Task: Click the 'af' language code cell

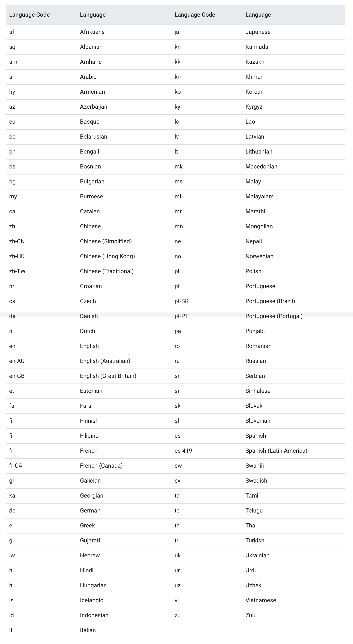Action: click(x=12, y=32)
